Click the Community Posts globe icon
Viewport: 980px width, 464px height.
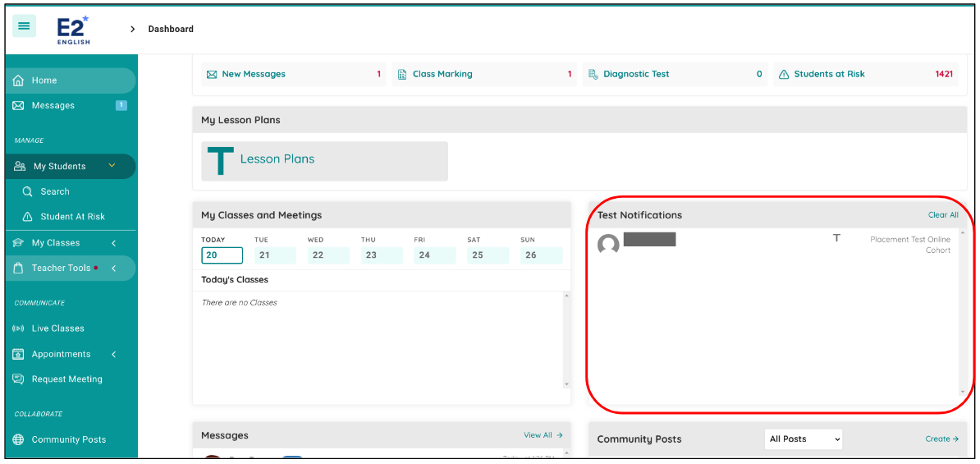[19, 440]
